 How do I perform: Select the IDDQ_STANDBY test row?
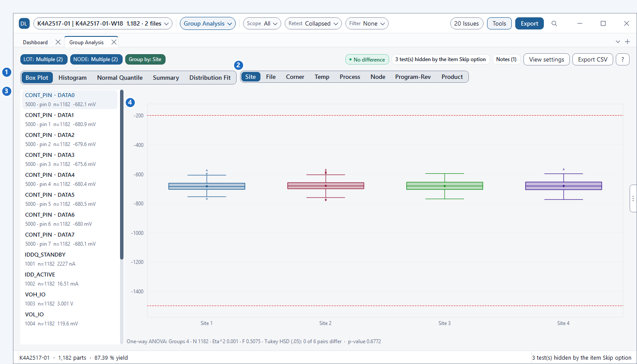69,259
